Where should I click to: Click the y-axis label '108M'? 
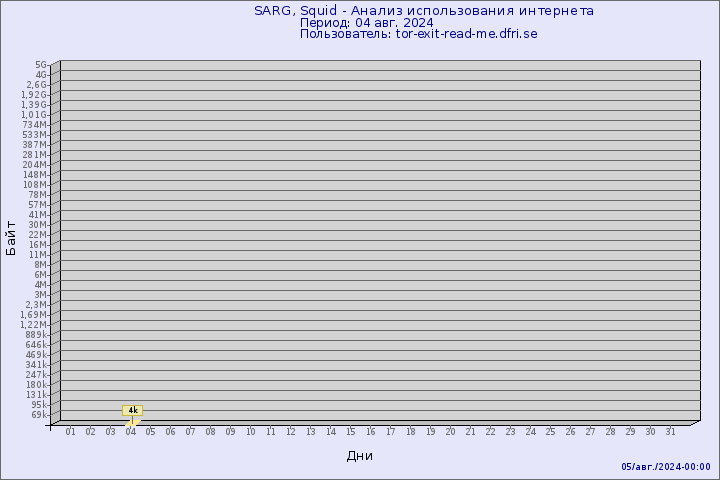pyautogui.click(x=35, y=185)
